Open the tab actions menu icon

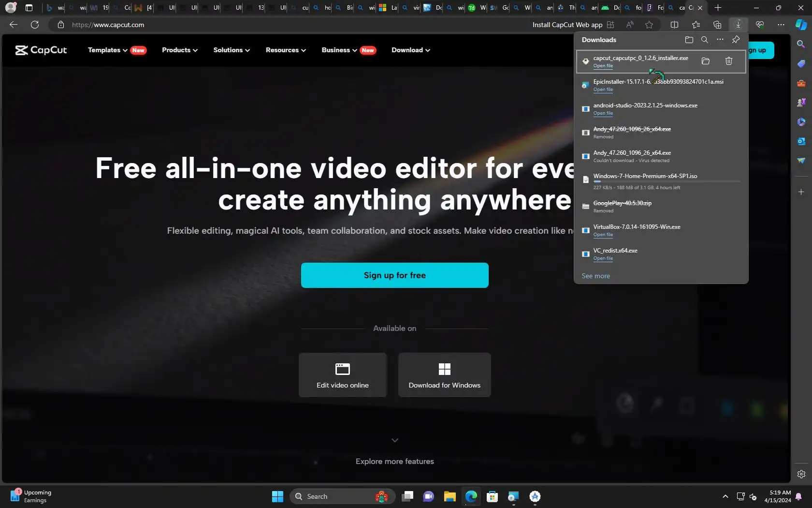[x=29, y=8]
